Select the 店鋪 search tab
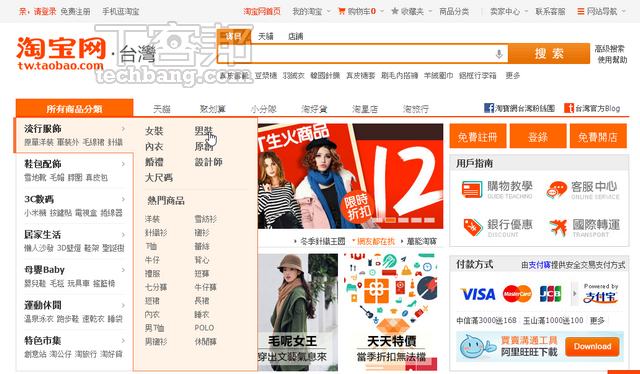 pyautogui.click(x=296, y=36)
